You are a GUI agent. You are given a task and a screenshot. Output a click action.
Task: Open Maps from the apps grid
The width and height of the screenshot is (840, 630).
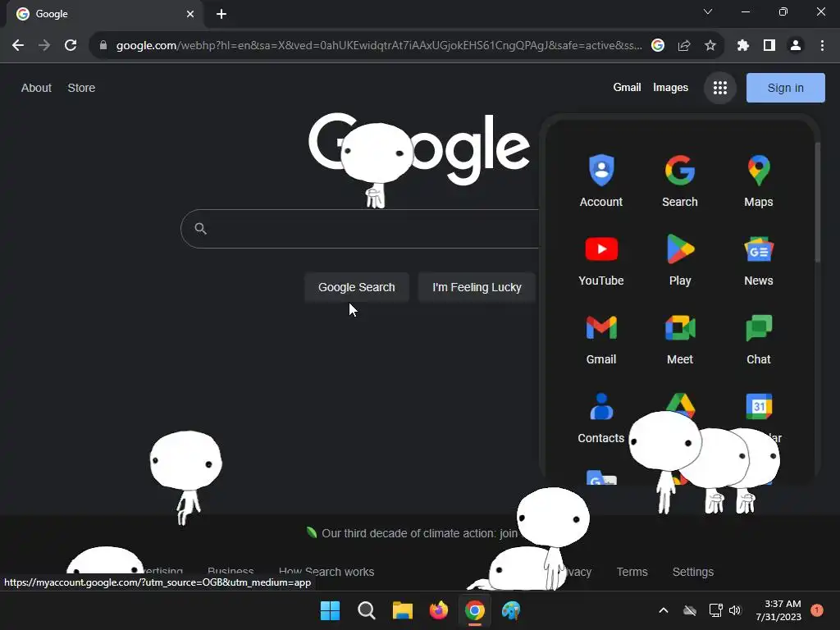759,181
